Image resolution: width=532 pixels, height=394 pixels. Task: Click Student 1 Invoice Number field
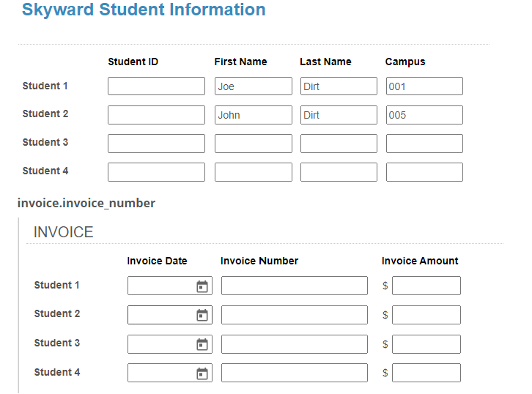coord(294,286)
